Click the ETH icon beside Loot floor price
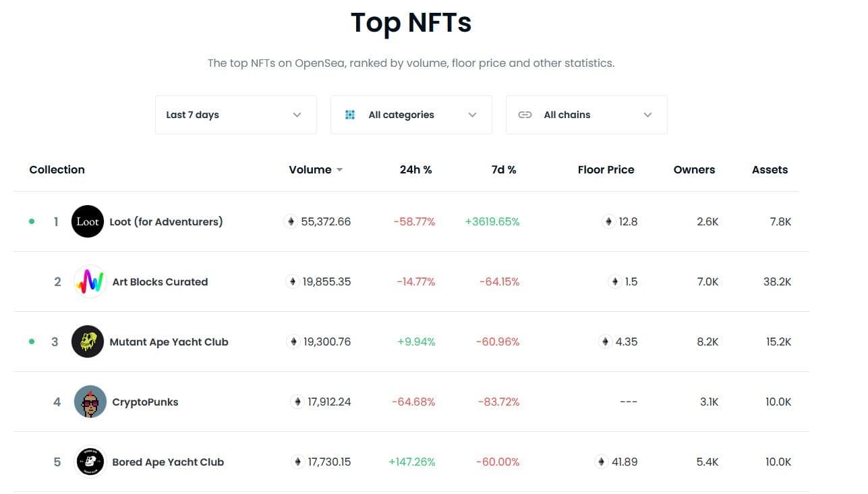The image size is (868, 494). click(609, 221)
